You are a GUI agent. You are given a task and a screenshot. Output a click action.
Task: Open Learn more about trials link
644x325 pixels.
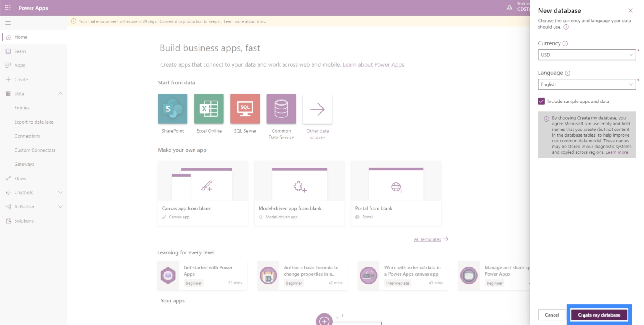tap(245, 21)
